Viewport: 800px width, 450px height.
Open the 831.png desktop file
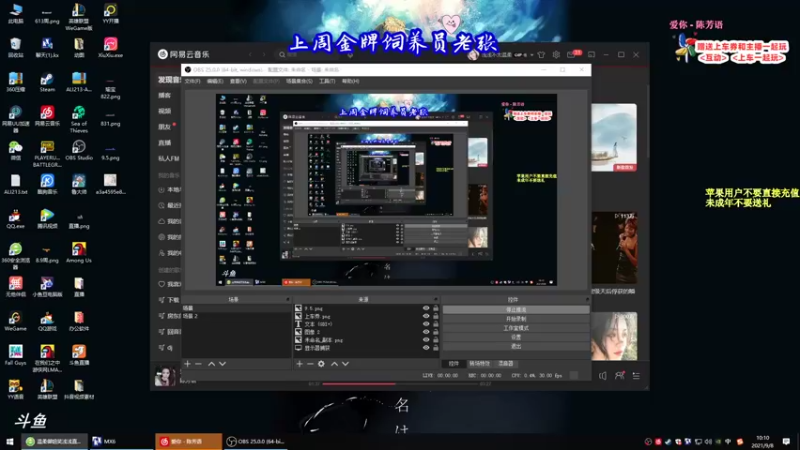coord(110,119)
